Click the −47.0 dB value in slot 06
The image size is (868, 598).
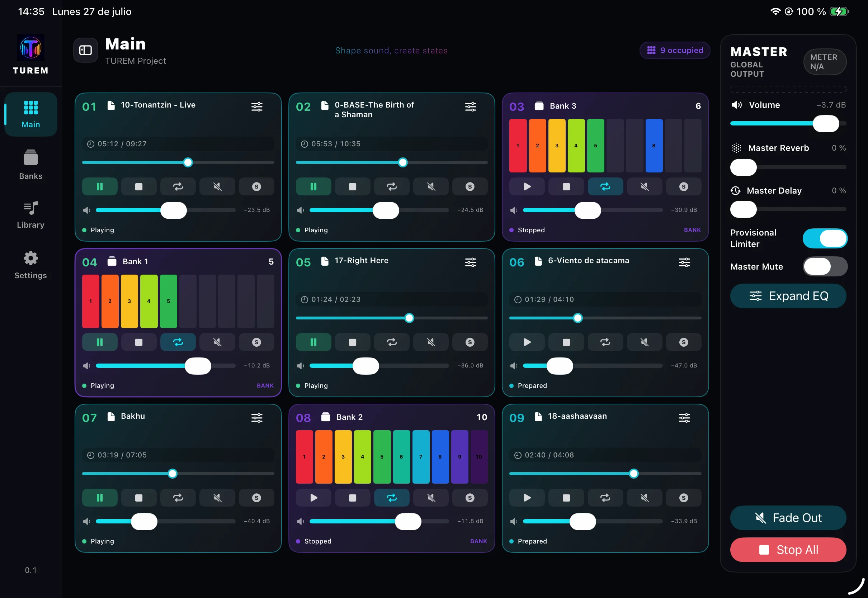tap(684, 365)
